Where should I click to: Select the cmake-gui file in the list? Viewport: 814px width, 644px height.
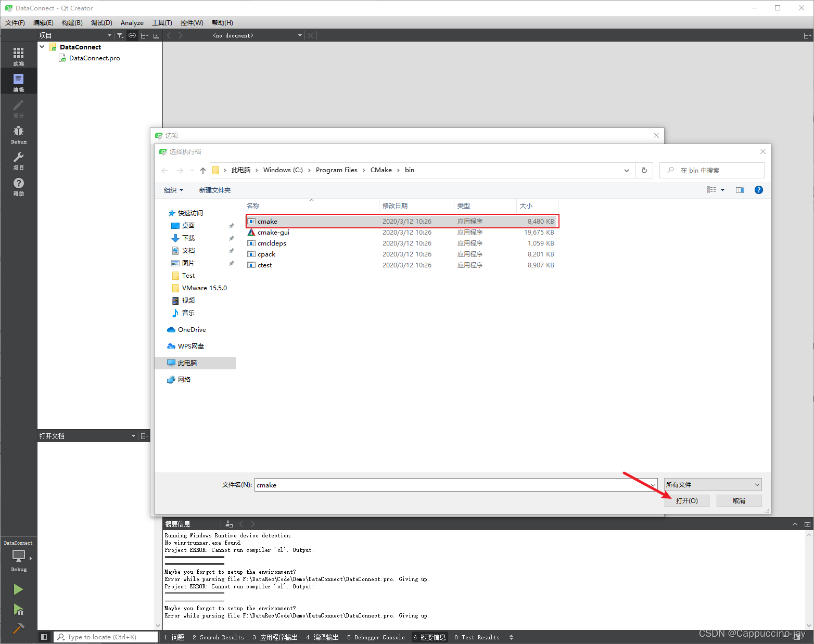tap(273, 233)
